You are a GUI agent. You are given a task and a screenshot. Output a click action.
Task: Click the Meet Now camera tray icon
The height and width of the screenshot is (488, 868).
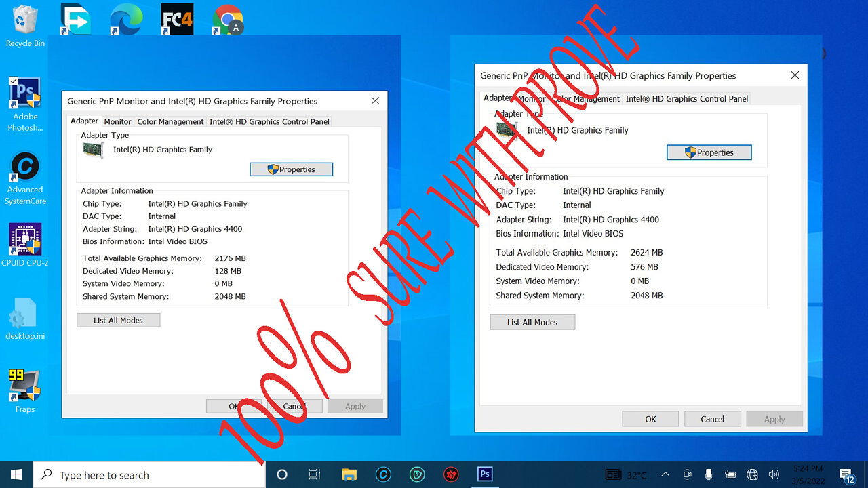pyautogui.click(x=687, y=474)
